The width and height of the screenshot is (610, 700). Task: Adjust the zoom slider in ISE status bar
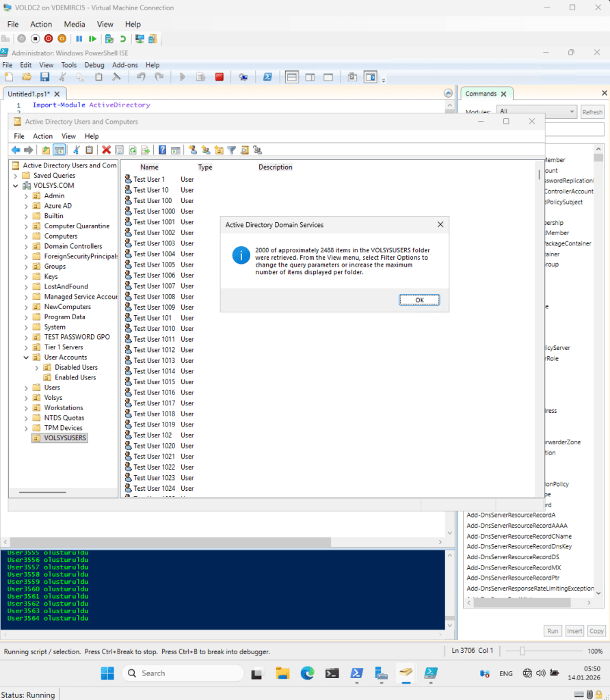click(x=522, y=651)
